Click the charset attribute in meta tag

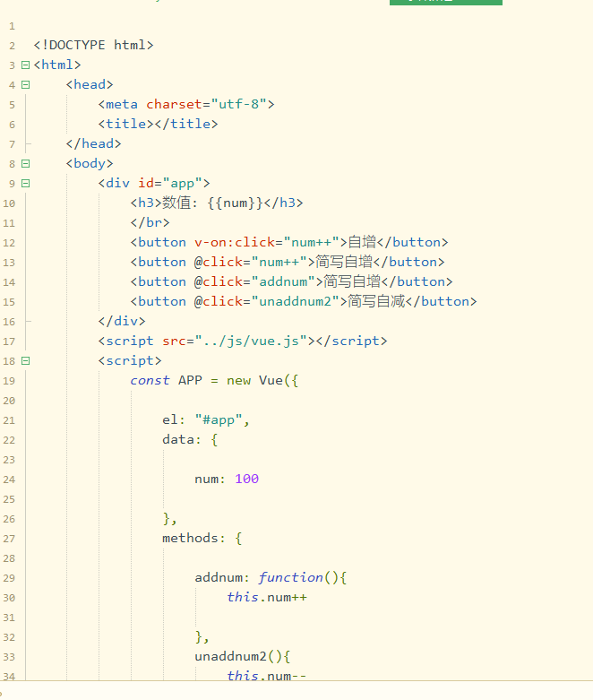pos(174,104)
